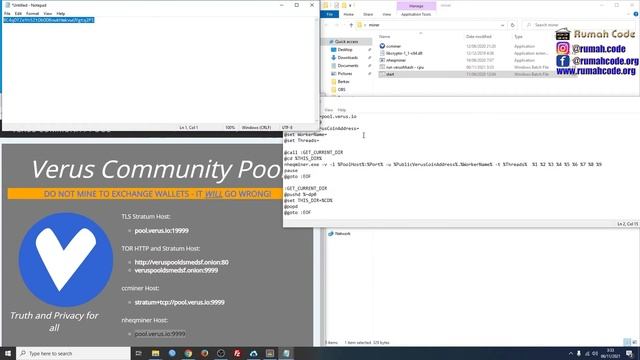Click the Explorer forward arrow
The height and width of the screenshot is (360, 640).
pyautogui.click(x=336, y=25)
